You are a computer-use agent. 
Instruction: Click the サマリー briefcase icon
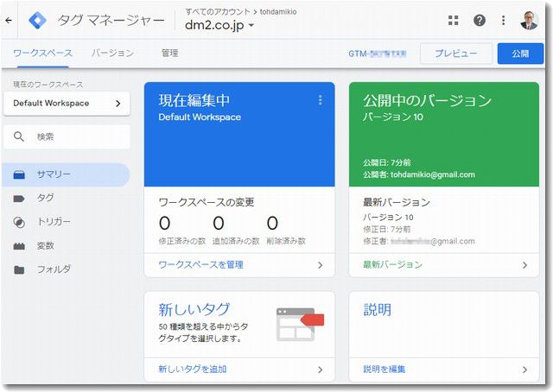(x=19, y=174)
